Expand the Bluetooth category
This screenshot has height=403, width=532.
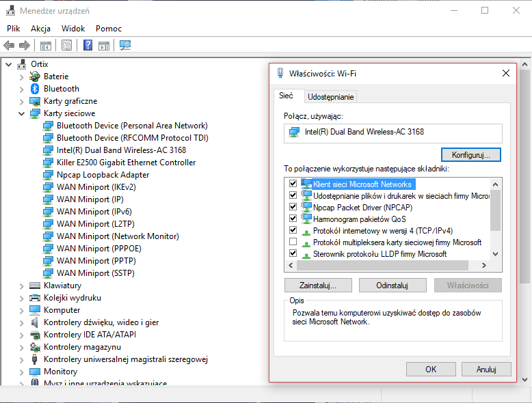pos(21,89)
